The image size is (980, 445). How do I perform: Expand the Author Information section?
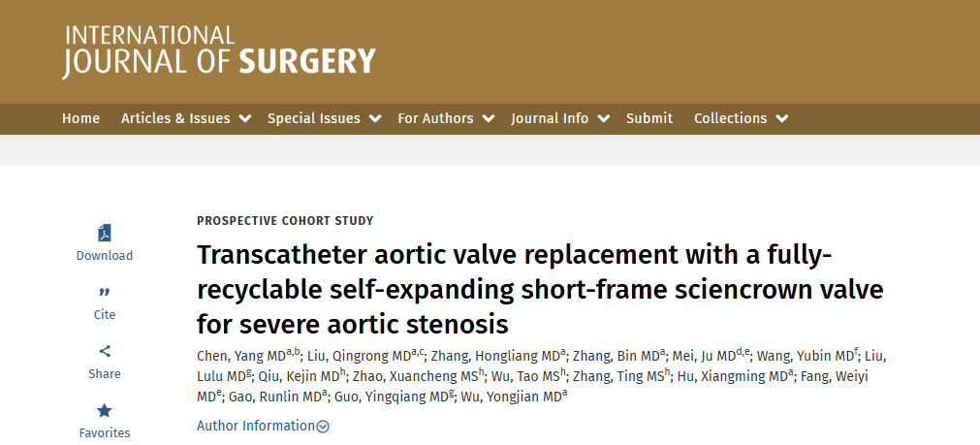pos(263,426)
